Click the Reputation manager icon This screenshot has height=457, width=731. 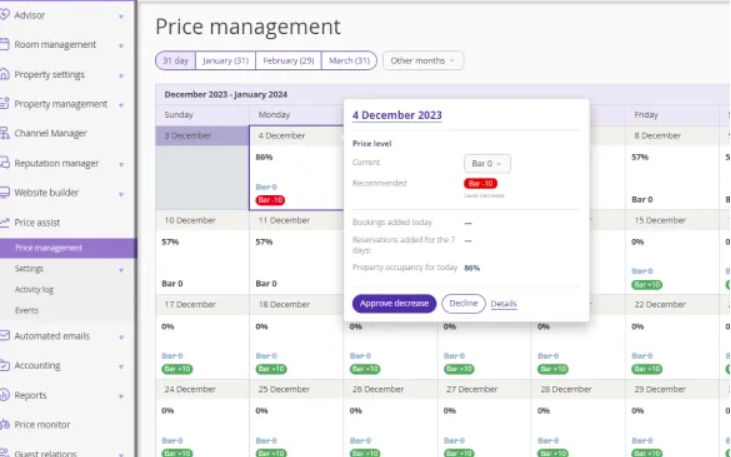pos(6,163)
